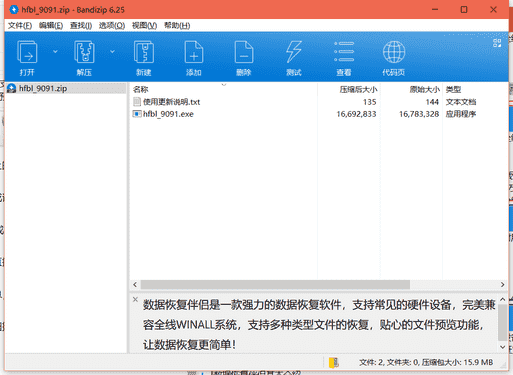The height and width of the screenshot is (375, 513).
Task: Open the Options (选项) menu
Action: [x=112, y=26]
